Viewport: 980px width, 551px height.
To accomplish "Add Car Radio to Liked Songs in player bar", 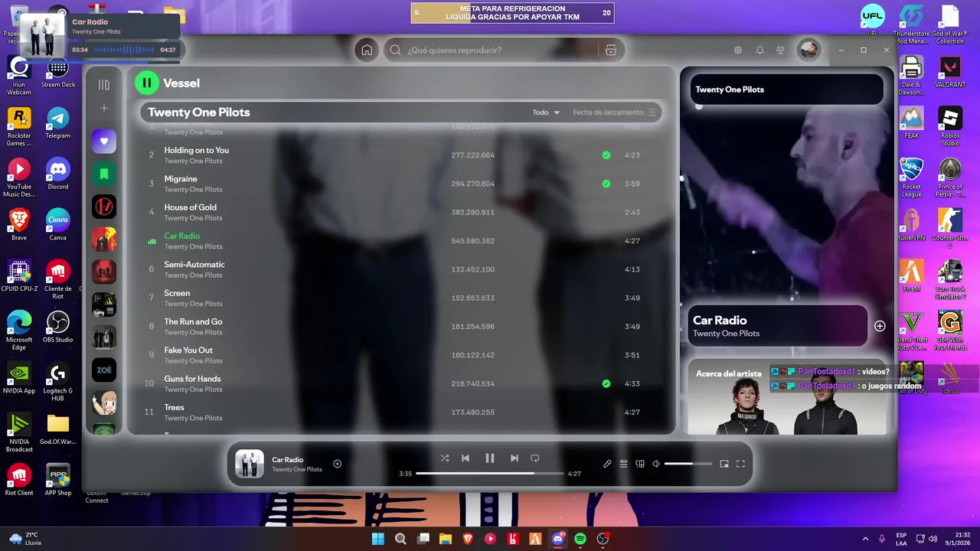I will point(337,464).
